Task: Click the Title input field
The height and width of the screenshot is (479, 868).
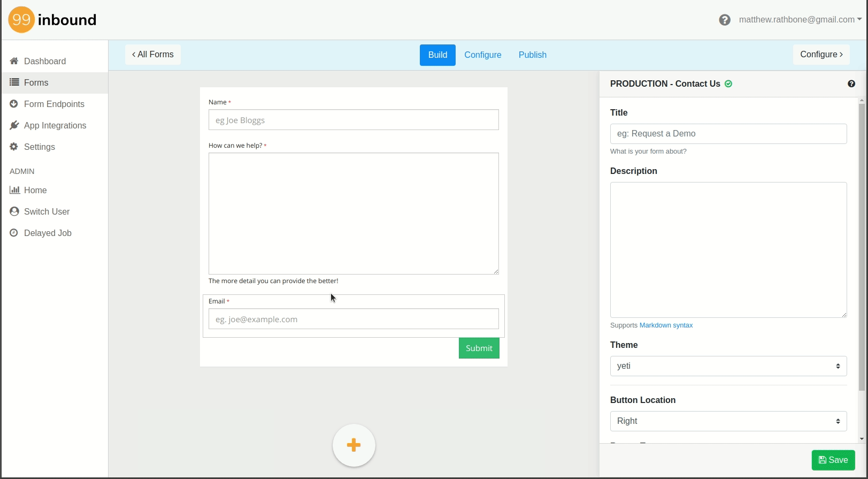Action: click(x=728, y=134)
